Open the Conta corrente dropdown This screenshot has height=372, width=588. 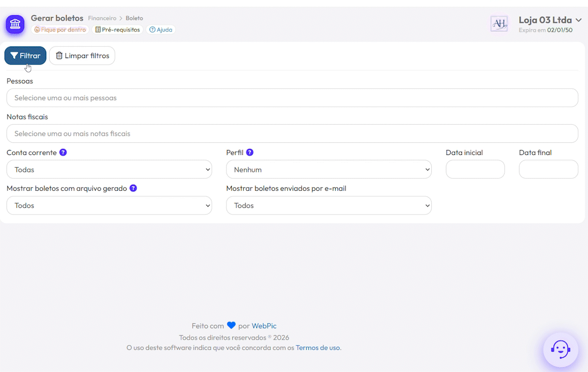(109, 170)
